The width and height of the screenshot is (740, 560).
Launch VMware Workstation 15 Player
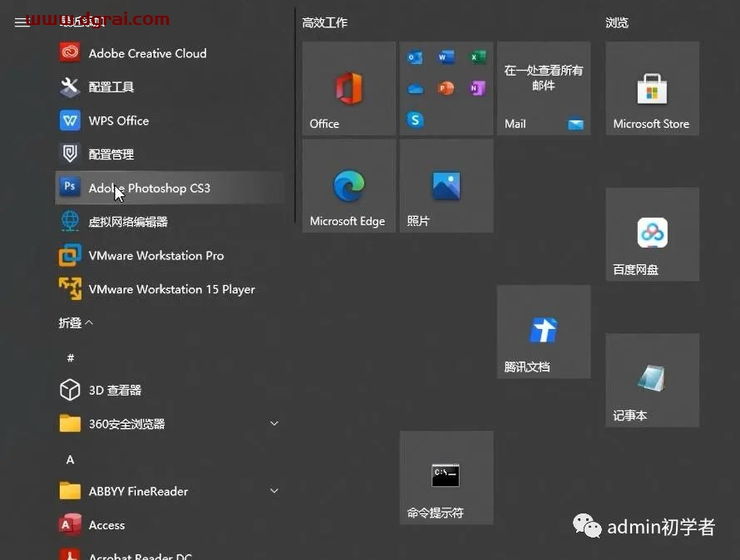pos(170,289)
